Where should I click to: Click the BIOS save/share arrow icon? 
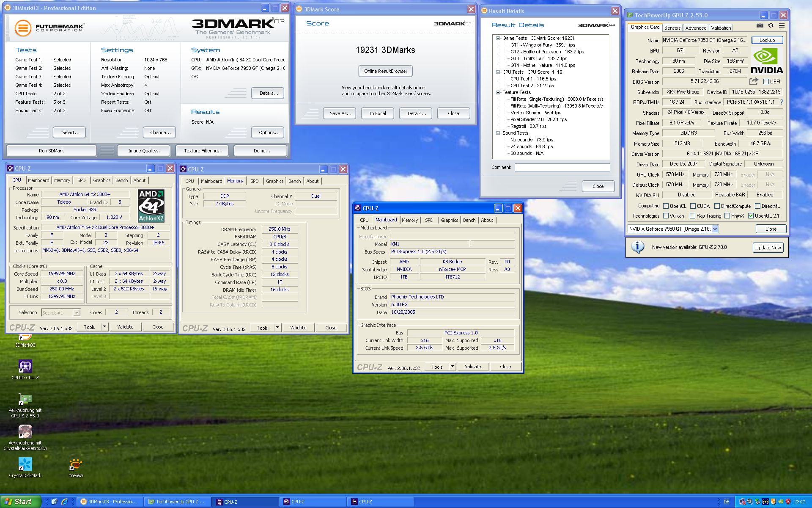click(x=754, y=81)
